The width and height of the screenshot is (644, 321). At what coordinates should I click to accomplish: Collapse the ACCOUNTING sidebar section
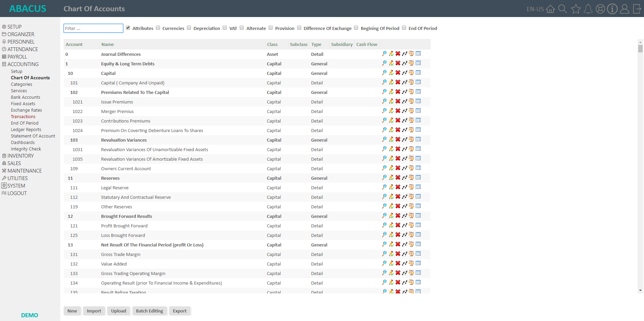(23, 64)
